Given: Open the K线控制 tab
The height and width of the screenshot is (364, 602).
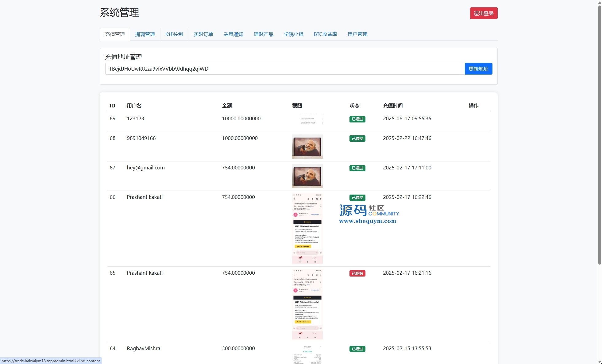Looking at the screenshot, I should pyautogui.click(x=174, y=34).
